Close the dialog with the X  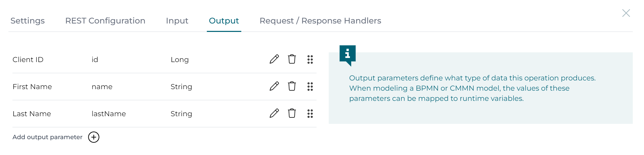tap(626, 13)
